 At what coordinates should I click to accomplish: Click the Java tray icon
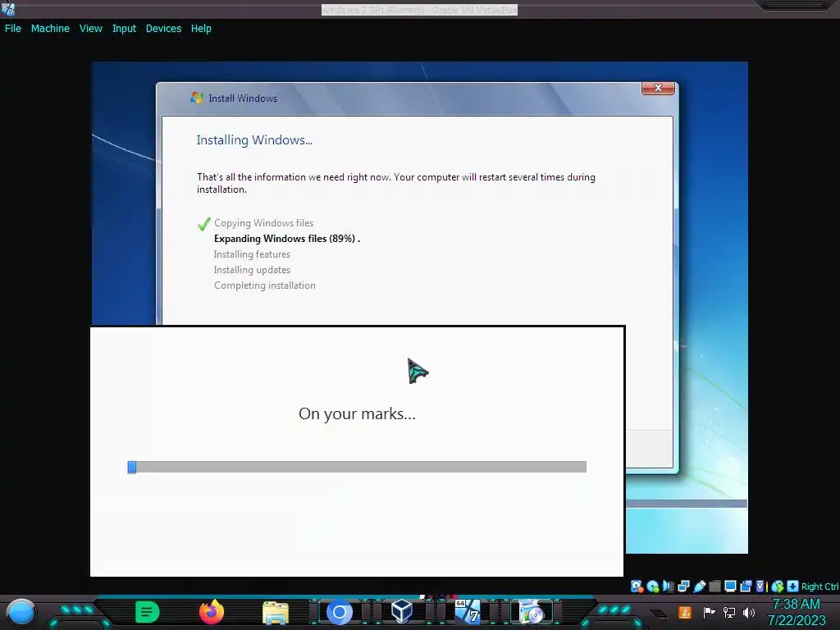coord(685,612)
